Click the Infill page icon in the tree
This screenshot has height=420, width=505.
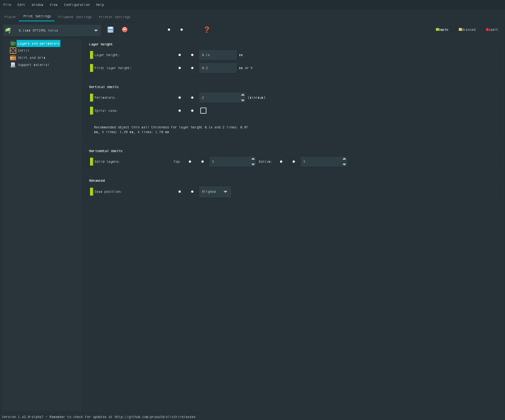coord(13,51)
